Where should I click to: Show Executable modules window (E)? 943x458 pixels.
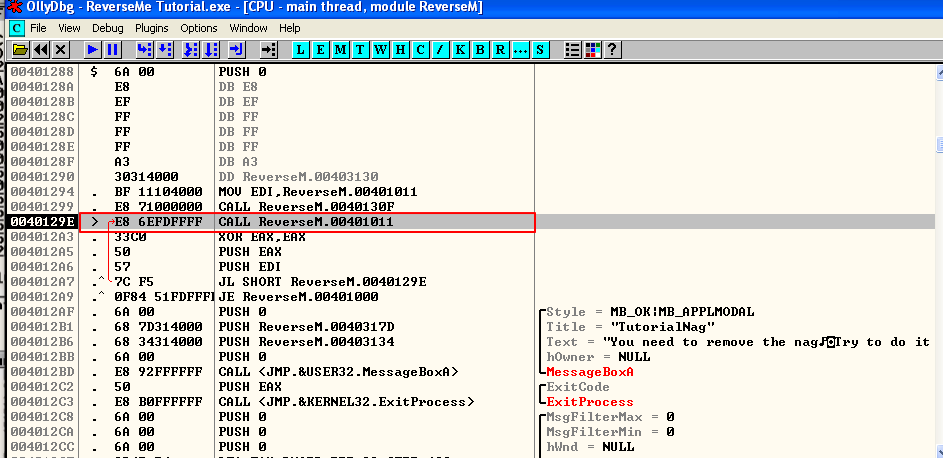point(321,49)
